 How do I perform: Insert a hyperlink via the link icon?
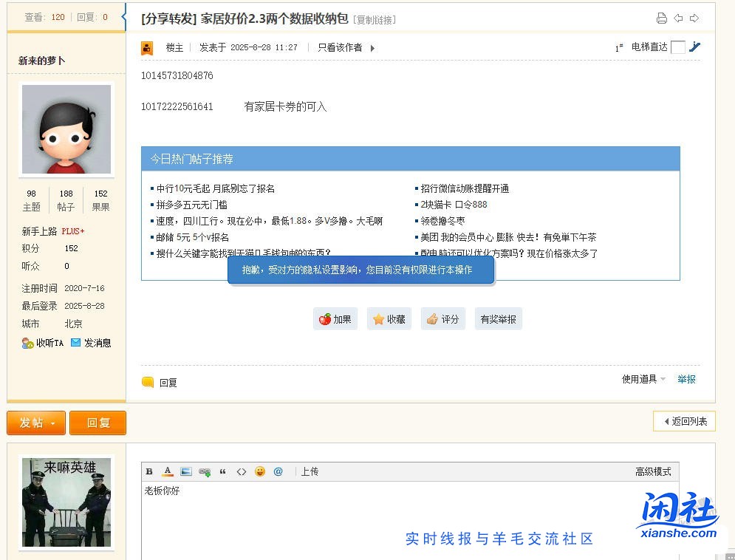point(205,471)
